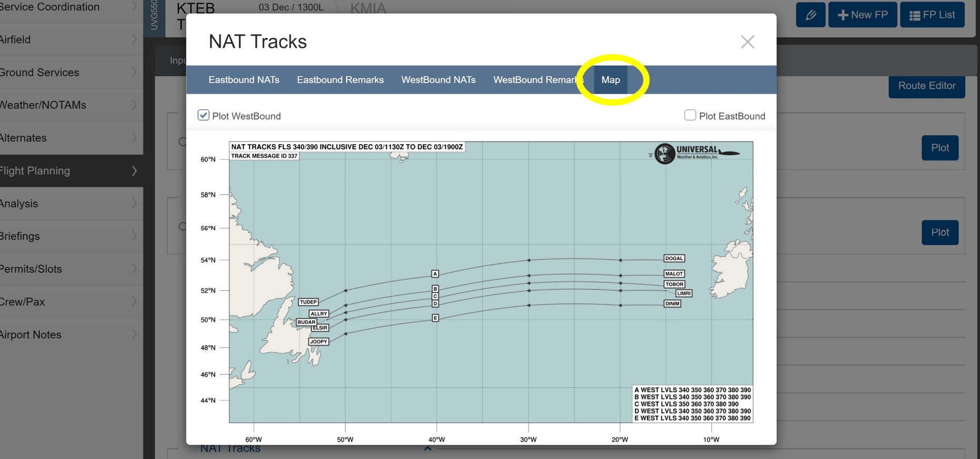Click the MALOT waypoint label on map
The image size is (980, 459).
coord(674,273)
